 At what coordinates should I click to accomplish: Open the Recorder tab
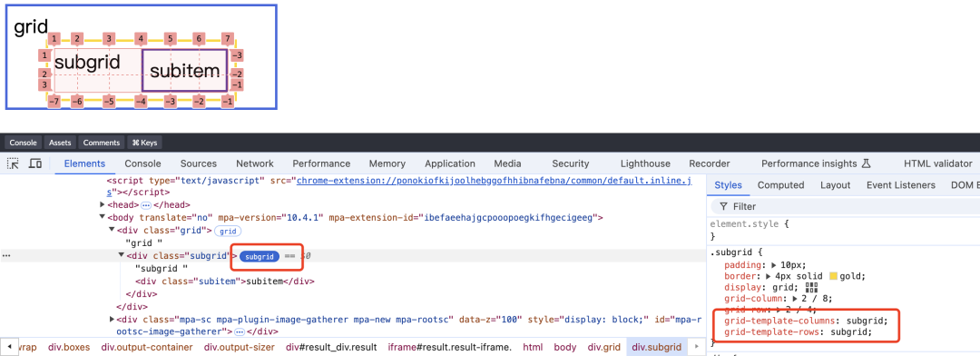coord(710,163)
